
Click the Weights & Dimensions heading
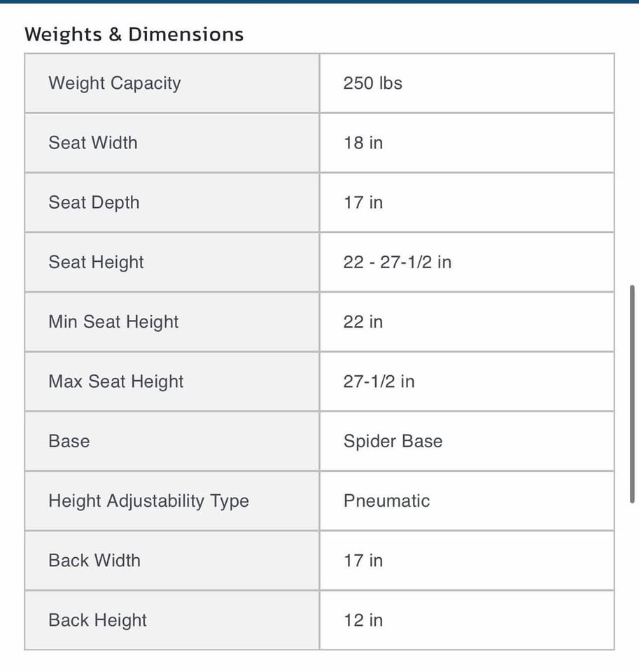(x=134, y=34)
